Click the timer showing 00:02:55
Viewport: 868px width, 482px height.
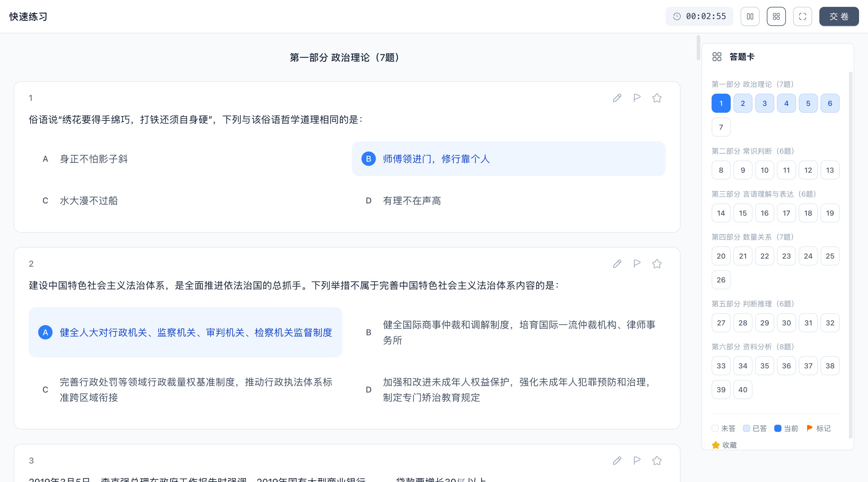click(x=699, y=16)
